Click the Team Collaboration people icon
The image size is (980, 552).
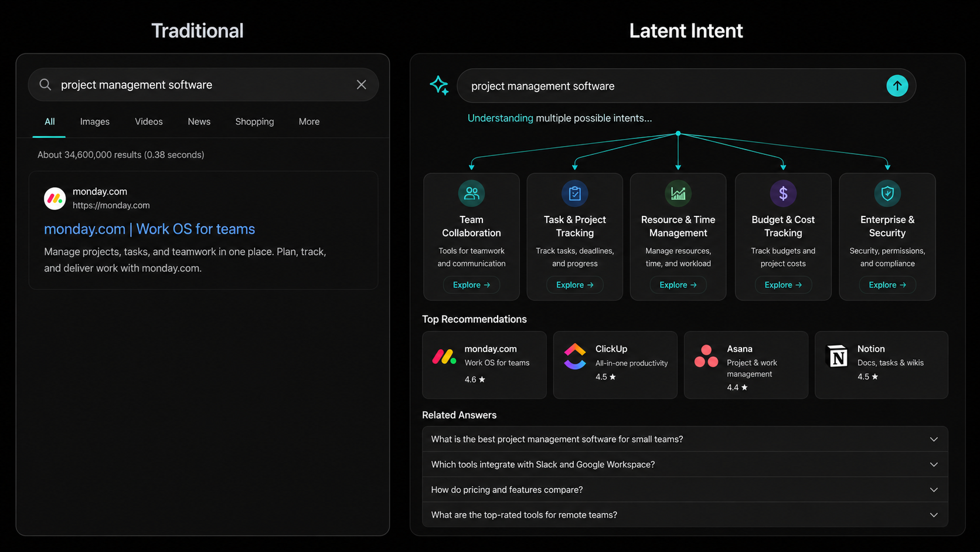click(471, 193)
